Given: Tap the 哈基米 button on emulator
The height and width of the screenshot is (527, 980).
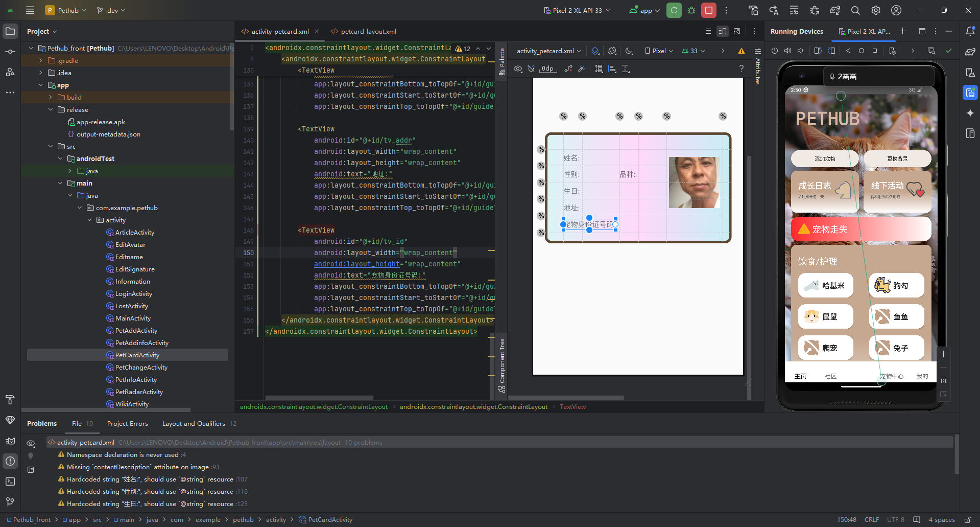Looking at the screenshot, I should (x=826, y=286).
